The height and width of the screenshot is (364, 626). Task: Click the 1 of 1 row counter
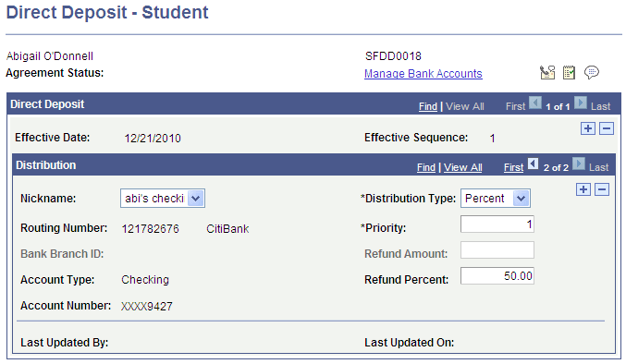point(558,107)
